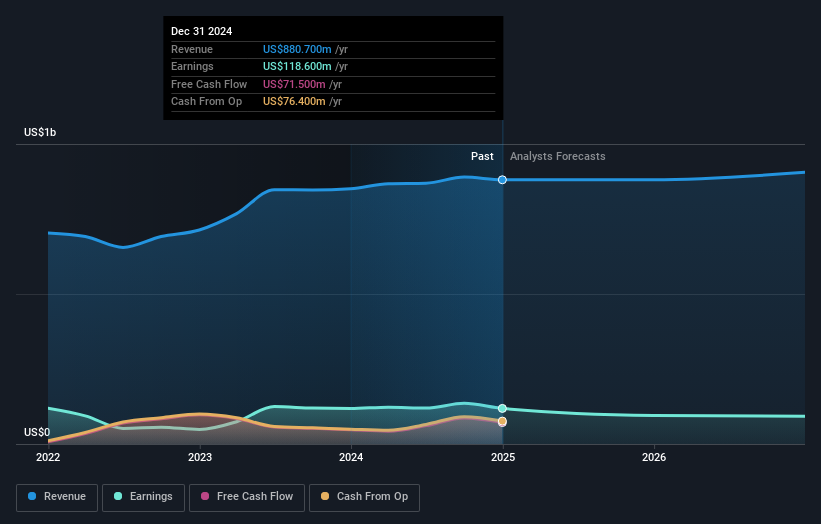Image resolution: width=821 pixels, height=524 pixels.
Task: Toggle the Revenue legend series
Action: tap(57, 497)
